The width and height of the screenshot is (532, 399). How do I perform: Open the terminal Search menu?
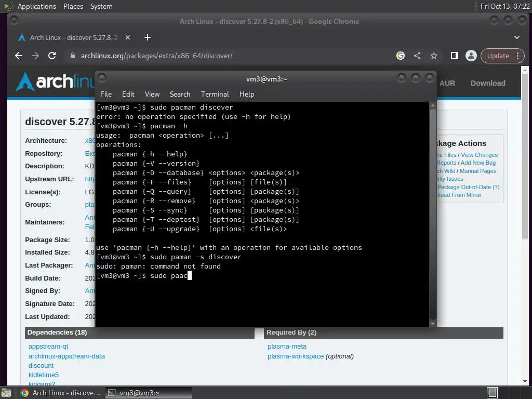[180, 95]
